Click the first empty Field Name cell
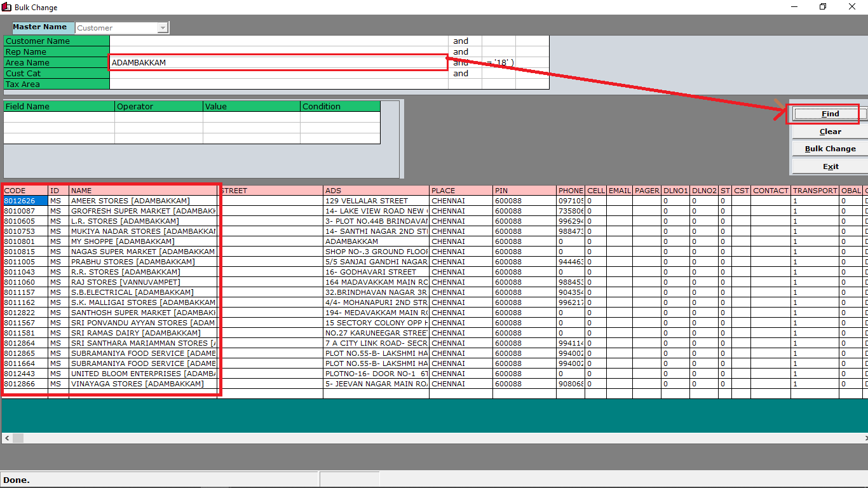Viewport: 868px width, 488px height. [59, 118]
